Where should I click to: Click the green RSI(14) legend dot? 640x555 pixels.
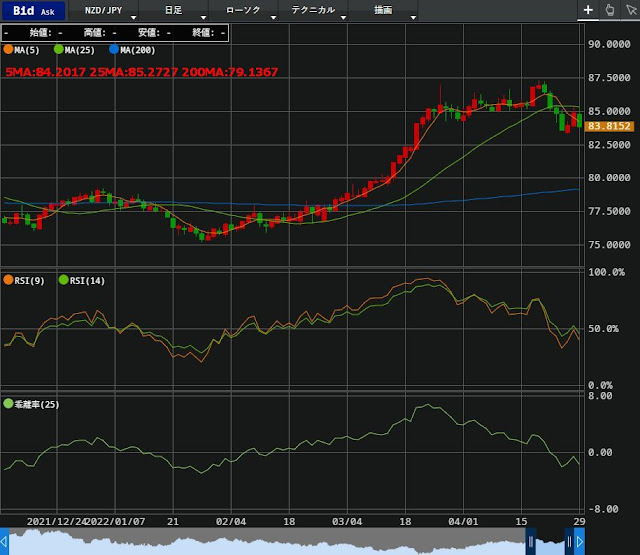(x=64, y=280)
